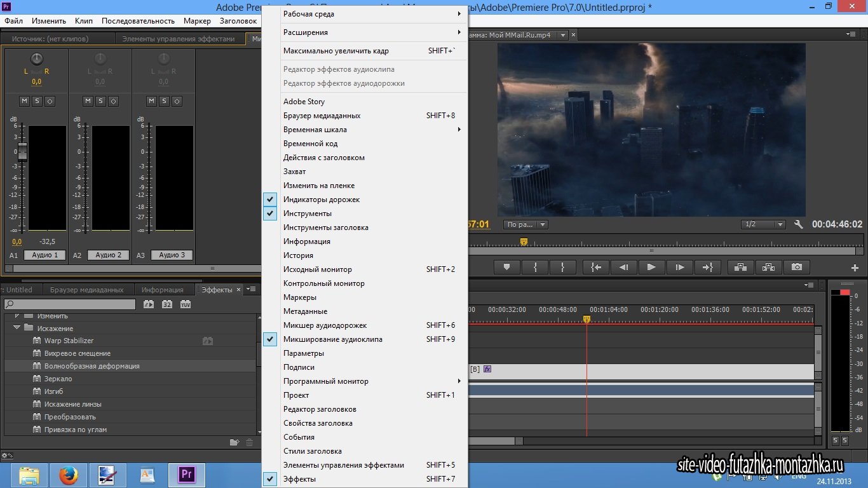Click the 32-bit color effects filter icon

click(167, 304)
